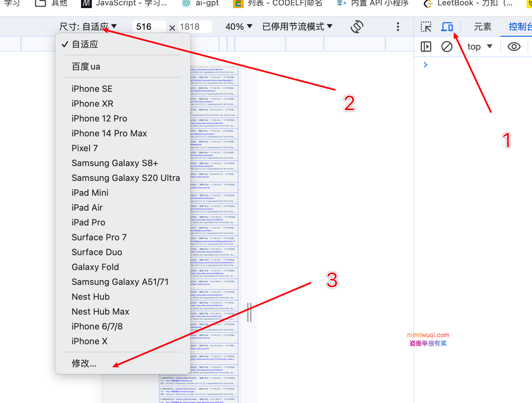This screenshot has height=403, width=532.
Task: Open the 尺寸 自适应 dimensions dropdown
Action: click(x=88, y=27)
